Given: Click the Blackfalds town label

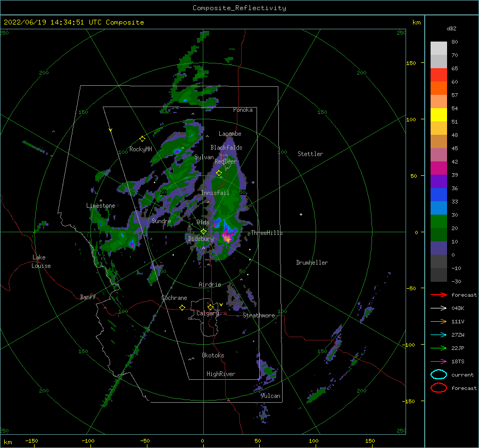Looking at the screenshot, I should (x=226, y=148).
